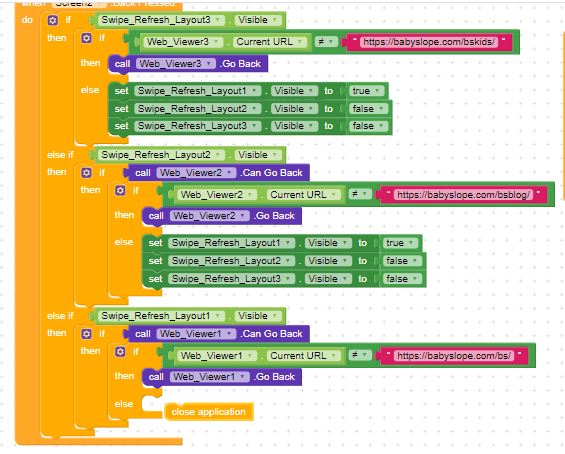
Task: Open the Current URL property dropdown for Web_Viewer1
Action: pyautogui.click(x=303, y=356)
